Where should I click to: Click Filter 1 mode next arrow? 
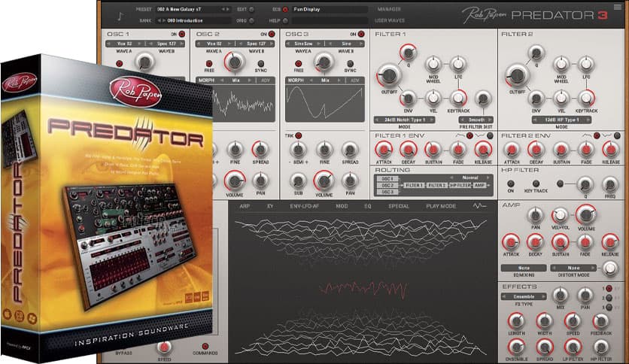click(x=432, y=120)
